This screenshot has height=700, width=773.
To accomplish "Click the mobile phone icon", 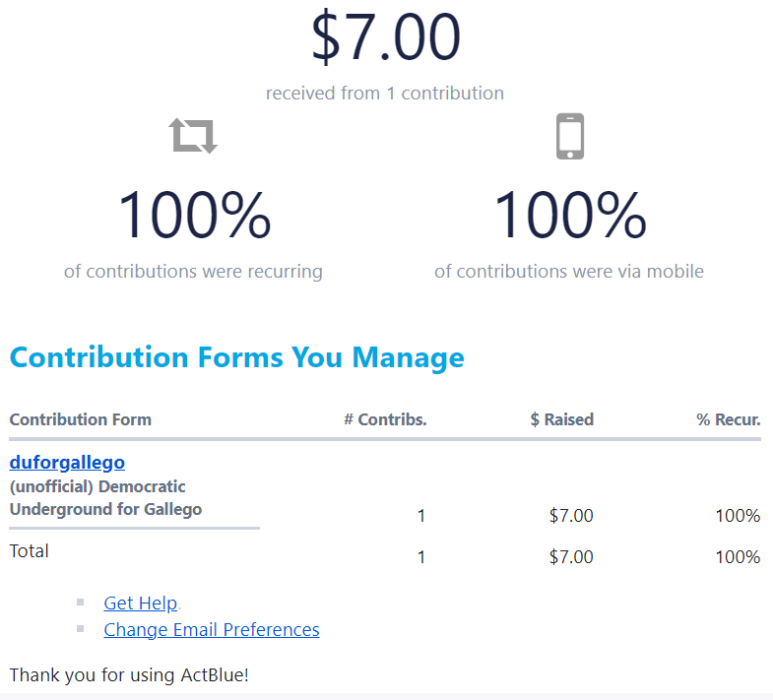I will (x=569, y=136).
